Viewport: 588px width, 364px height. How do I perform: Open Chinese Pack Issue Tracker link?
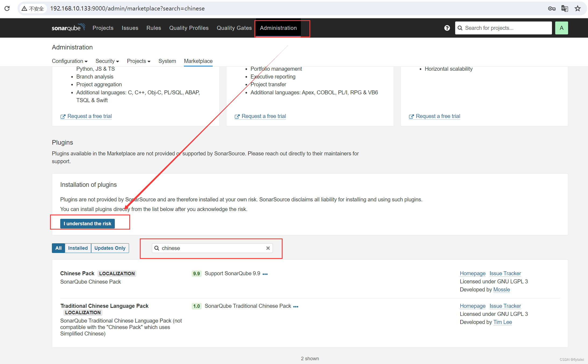(x=505, y=273)
